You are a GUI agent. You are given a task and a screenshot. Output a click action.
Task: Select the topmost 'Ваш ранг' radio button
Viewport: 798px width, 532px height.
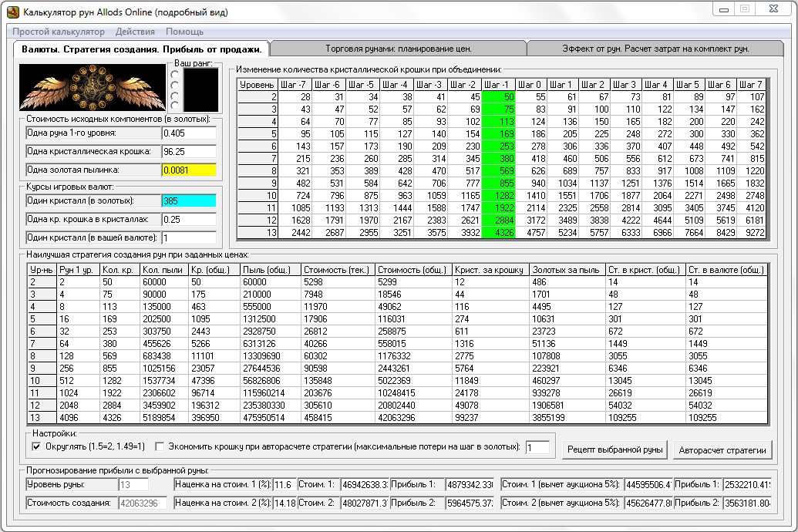click(176, 74)
